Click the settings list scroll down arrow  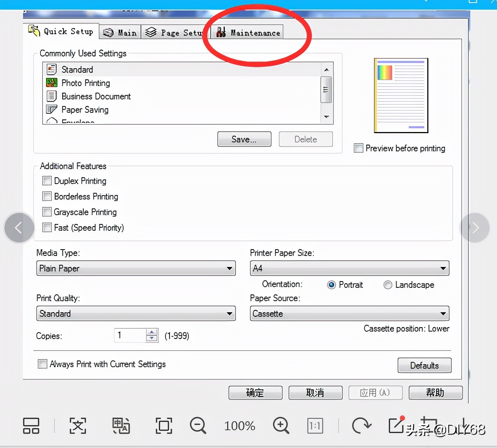coord(326,117)
